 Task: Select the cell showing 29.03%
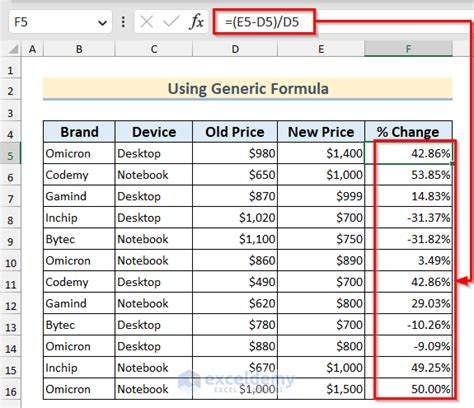[x=408, y=303]
